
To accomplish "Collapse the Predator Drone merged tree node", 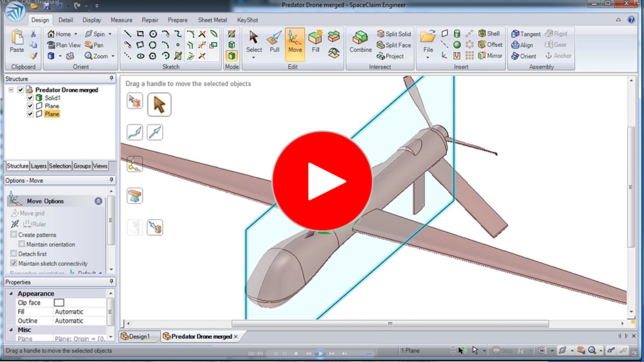I will (x=11, y=90).
